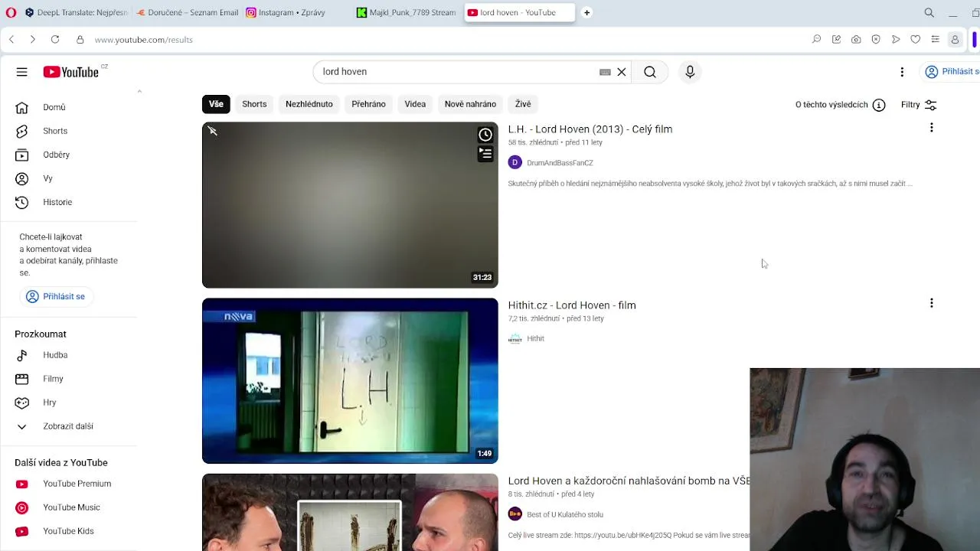Switch to DeepL Translate tab
This screenshot has width=980, height=551.
tap(76, 12)
